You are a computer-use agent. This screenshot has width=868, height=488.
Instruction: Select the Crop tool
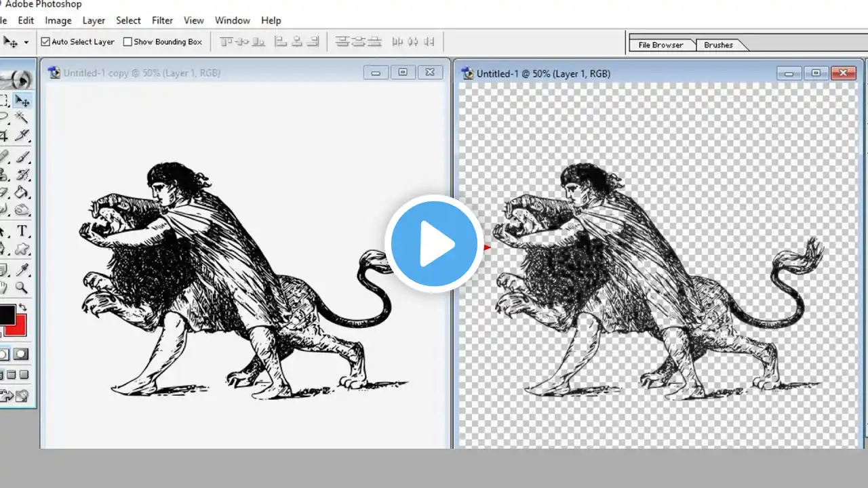point(4,136)
